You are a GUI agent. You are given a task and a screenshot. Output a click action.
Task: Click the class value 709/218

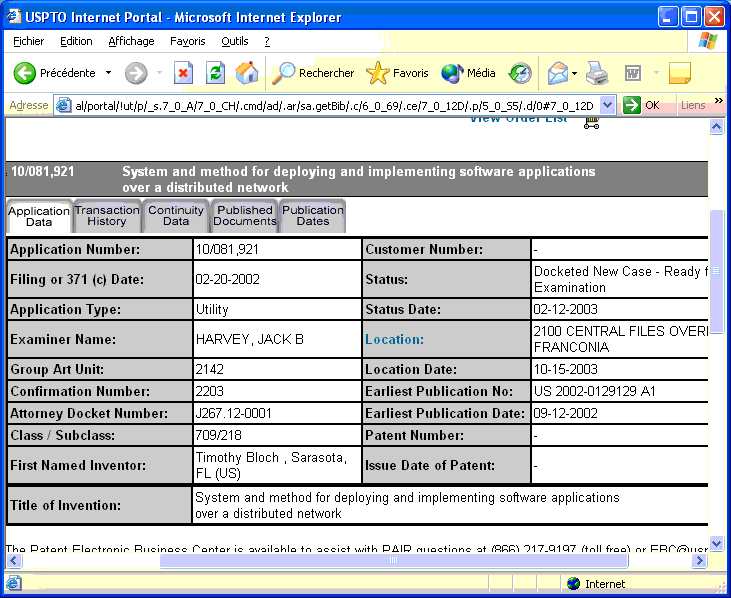218,435
